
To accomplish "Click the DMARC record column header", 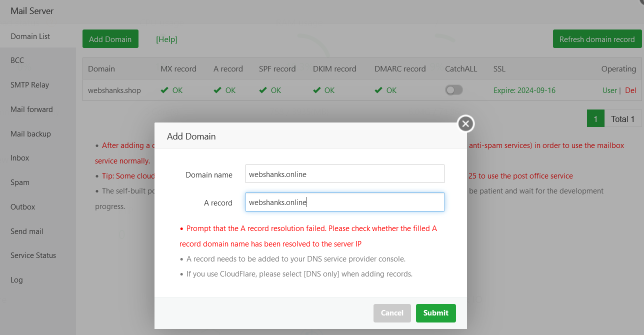I will tap(400, 69).
